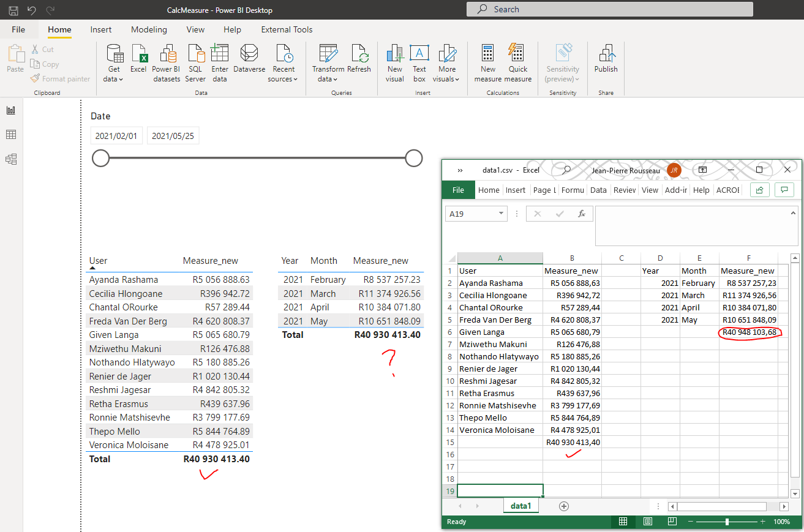The height and width of the screenshot is (532, 804).
Task: Open the View tab in Power BI
Action: (195, 29)
